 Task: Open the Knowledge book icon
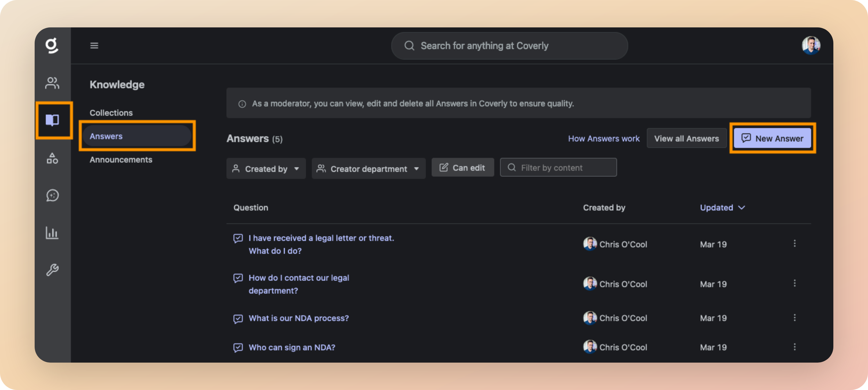click(x=52, y=120)
